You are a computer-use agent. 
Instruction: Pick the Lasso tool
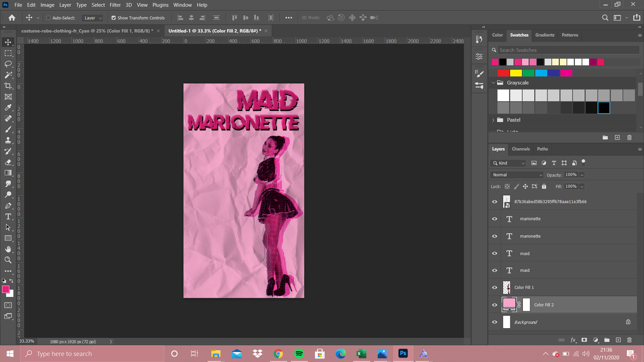click(8, 64)
